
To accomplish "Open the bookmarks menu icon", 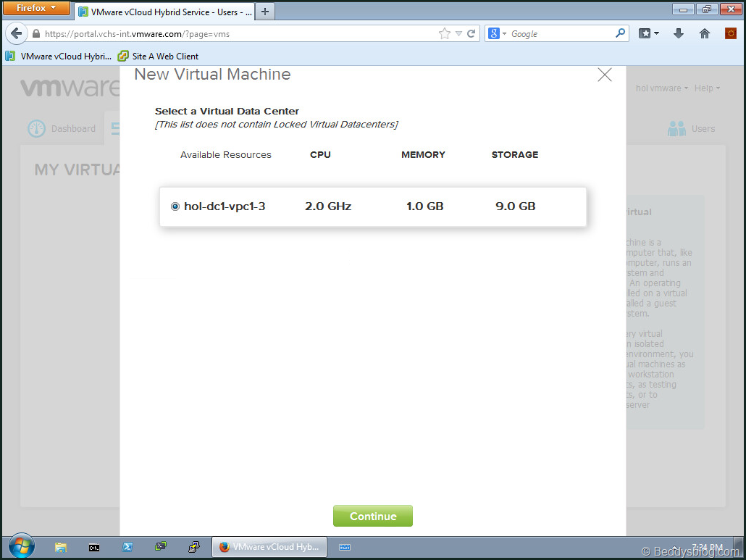I will pyautogui.click(x=649, y=33).
